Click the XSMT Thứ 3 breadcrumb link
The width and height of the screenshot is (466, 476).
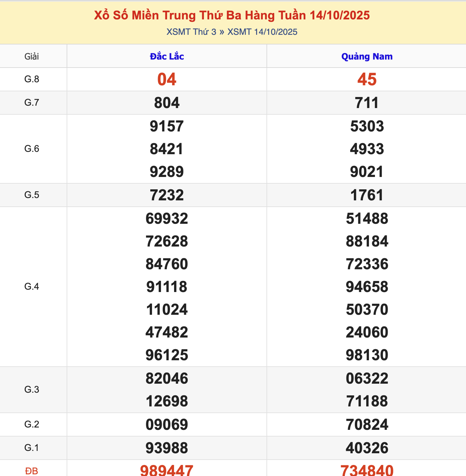[x=191, y=32]
